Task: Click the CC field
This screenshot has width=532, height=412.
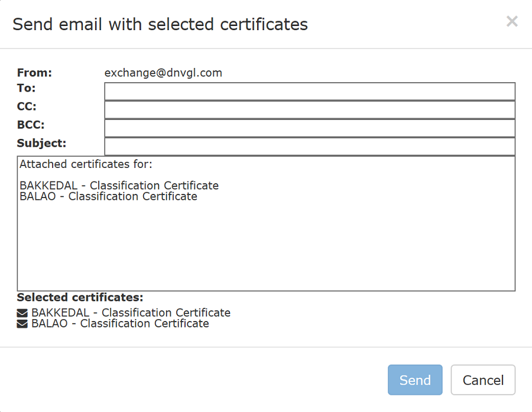Action: click(309, 109)
